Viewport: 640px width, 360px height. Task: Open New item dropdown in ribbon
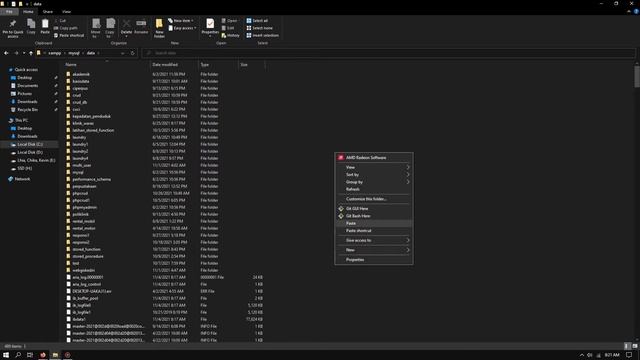tap(181, 20)
